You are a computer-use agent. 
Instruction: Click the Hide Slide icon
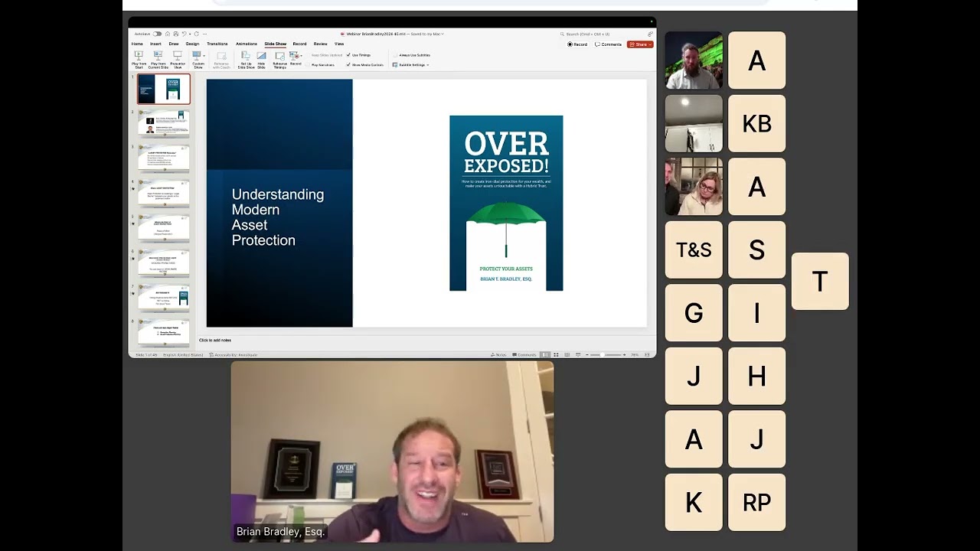pyautogui.click(x=261, y=55)
